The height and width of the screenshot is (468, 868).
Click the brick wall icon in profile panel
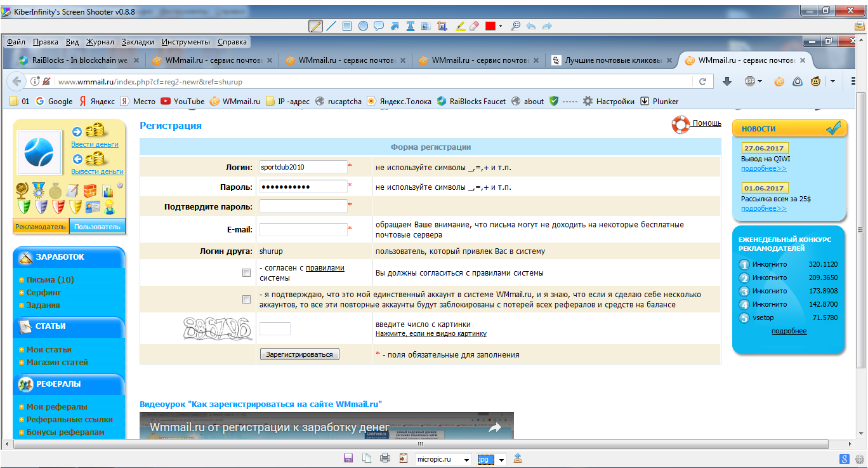(91, 191)
